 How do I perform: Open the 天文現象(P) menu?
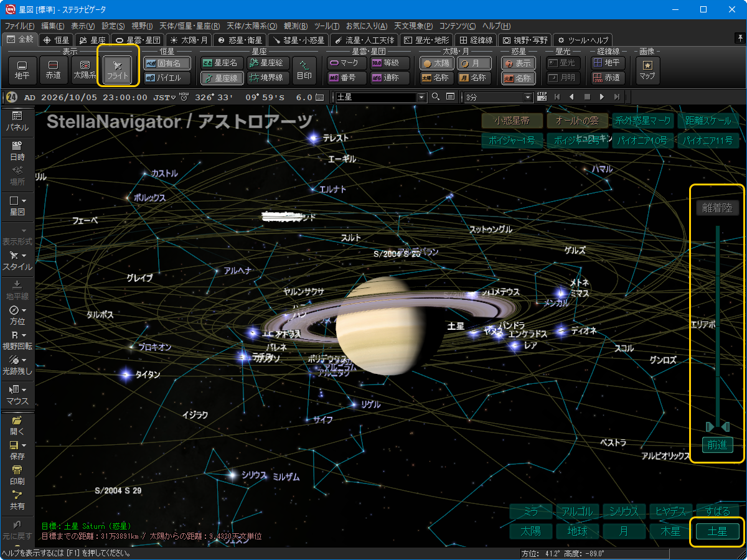[x=413, y=26]
